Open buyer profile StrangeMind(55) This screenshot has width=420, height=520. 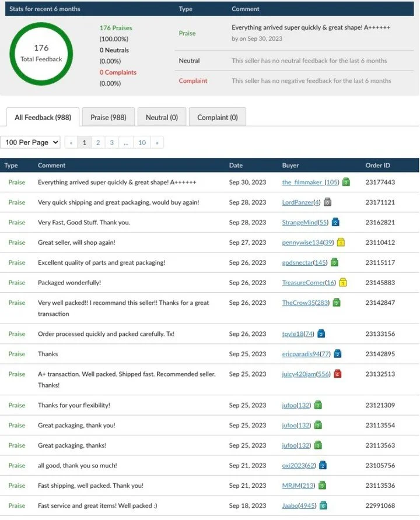305,222
